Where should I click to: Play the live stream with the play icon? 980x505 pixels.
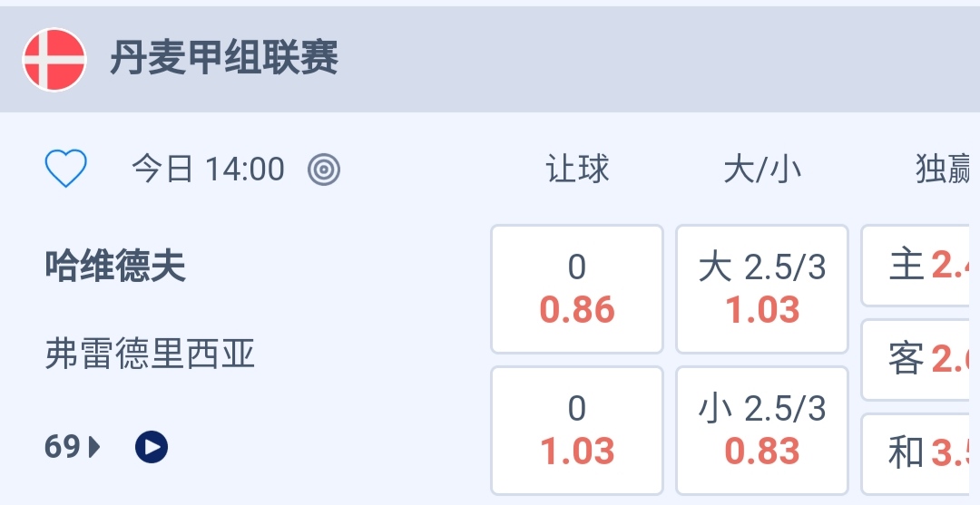click(152, 447)
